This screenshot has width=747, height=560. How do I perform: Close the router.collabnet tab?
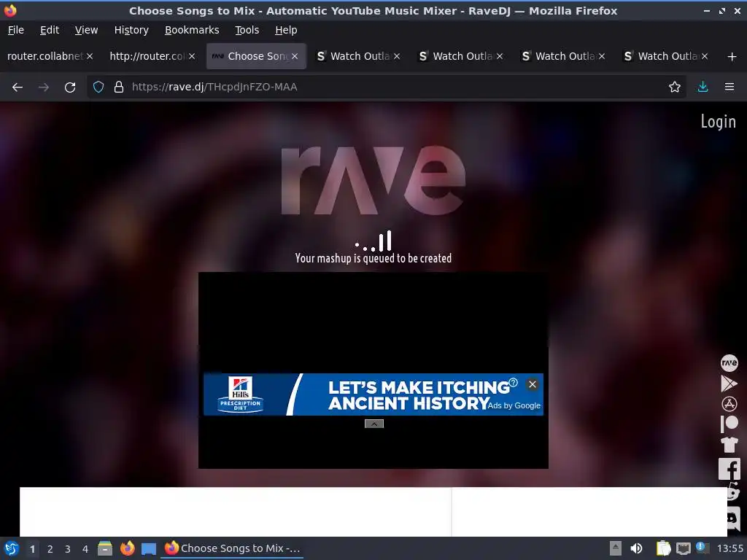click(90, 56)
